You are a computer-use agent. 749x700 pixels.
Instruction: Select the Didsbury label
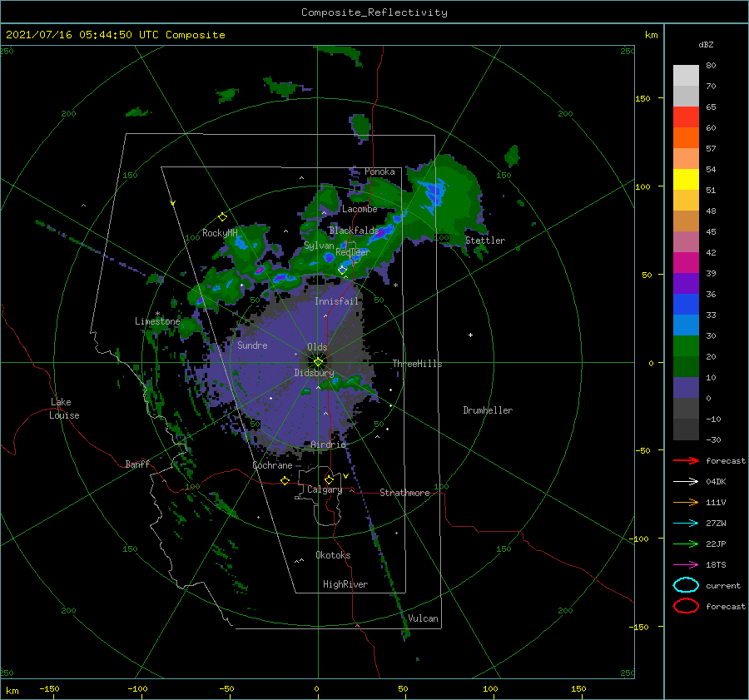point(314,373)
